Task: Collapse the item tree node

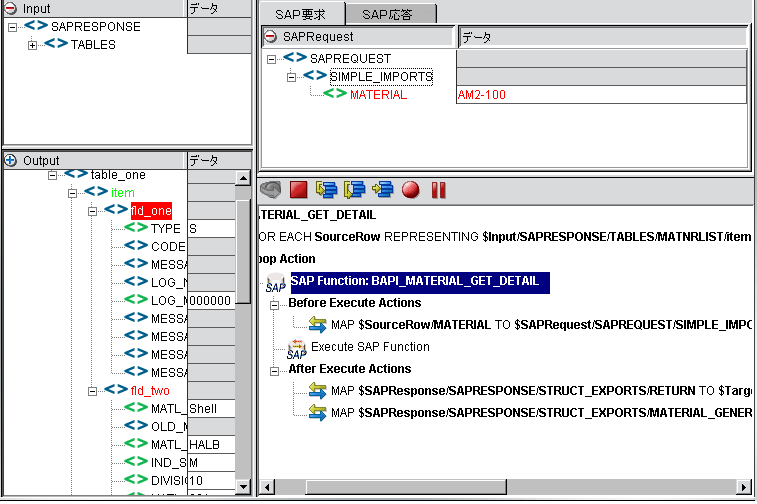Action: click(72, 194)
